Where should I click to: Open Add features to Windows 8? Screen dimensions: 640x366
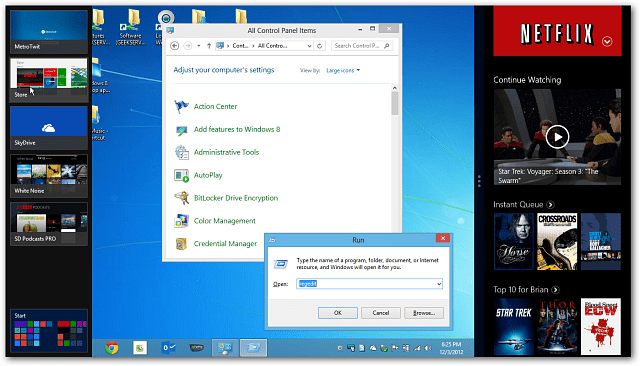(237, 129)
